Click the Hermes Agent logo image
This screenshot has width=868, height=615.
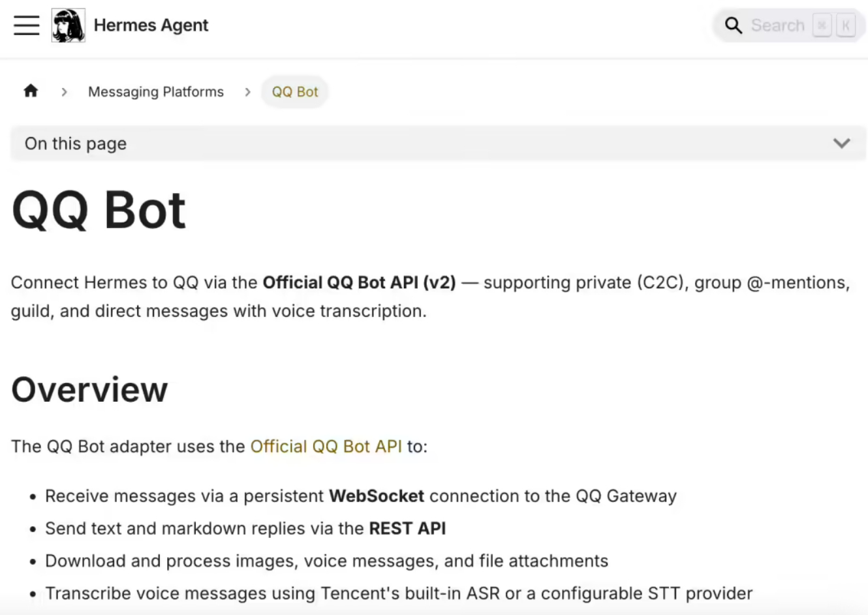(69, 25)
